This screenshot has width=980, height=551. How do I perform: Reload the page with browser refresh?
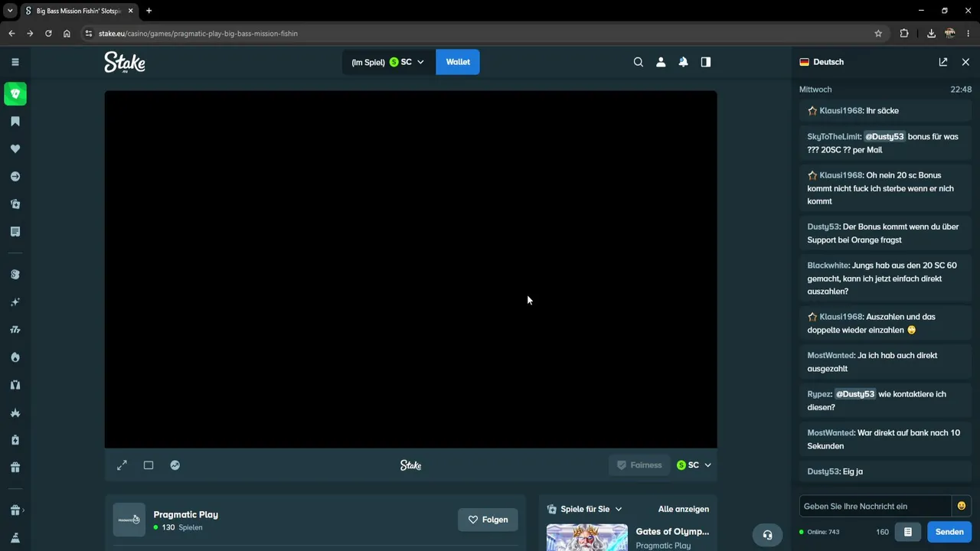pyautogui.click(x=48, y=34)
